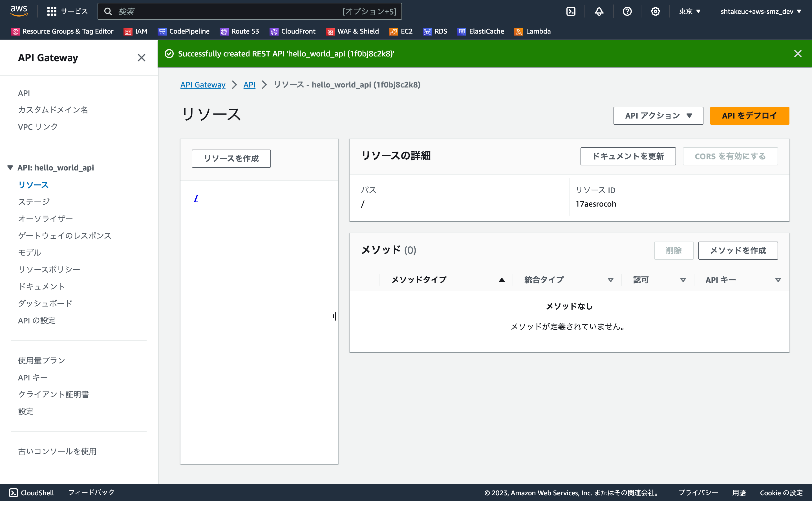The width and height of the screenshot is (812, 508).
Task: Open the EC2 service shortcut
Action: 401,31
